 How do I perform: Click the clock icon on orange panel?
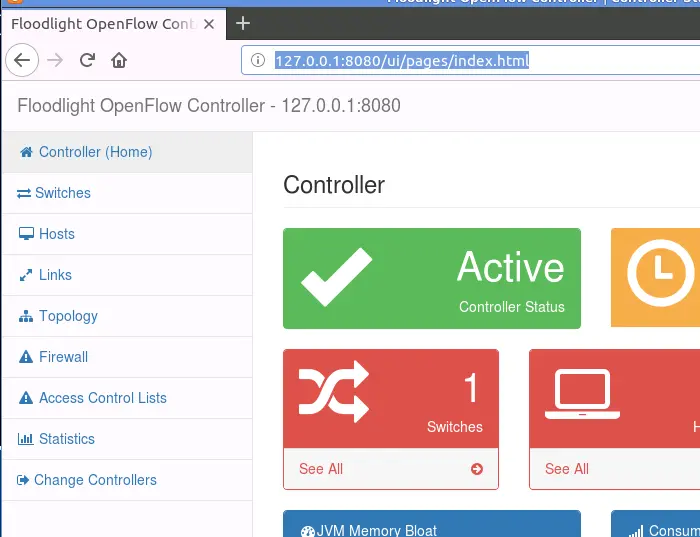coord(661,273)
